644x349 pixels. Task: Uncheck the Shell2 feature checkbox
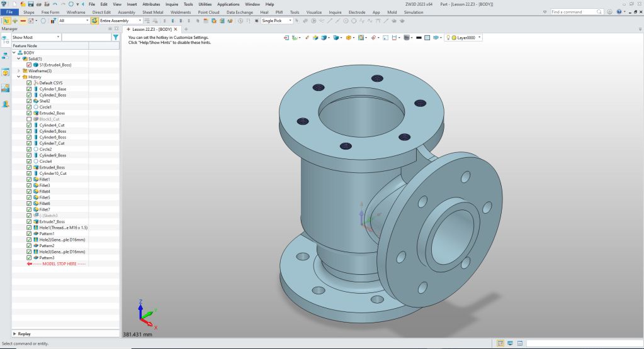click(x=29, y=101)
